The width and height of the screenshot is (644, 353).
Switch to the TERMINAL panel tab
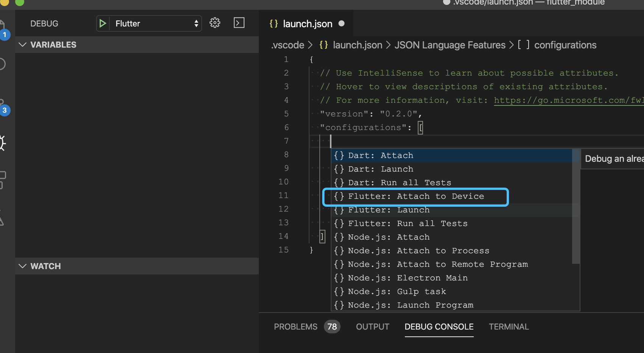pos(509,327)
